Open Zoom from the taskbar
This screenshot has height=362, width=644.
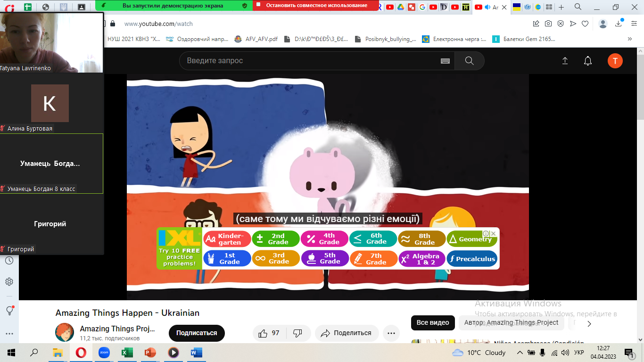tap(104, 353)
